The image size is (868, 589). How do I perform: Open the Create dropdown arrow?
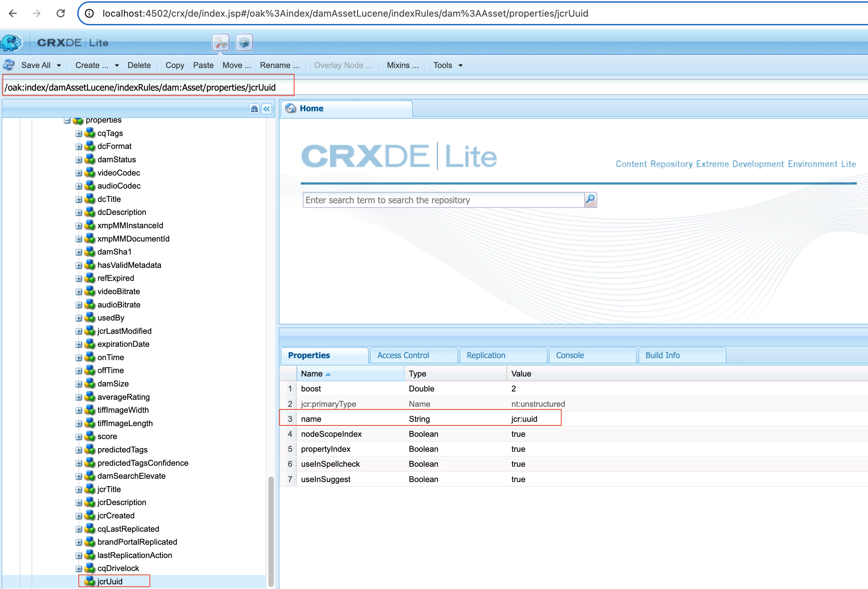click(117, 65)
